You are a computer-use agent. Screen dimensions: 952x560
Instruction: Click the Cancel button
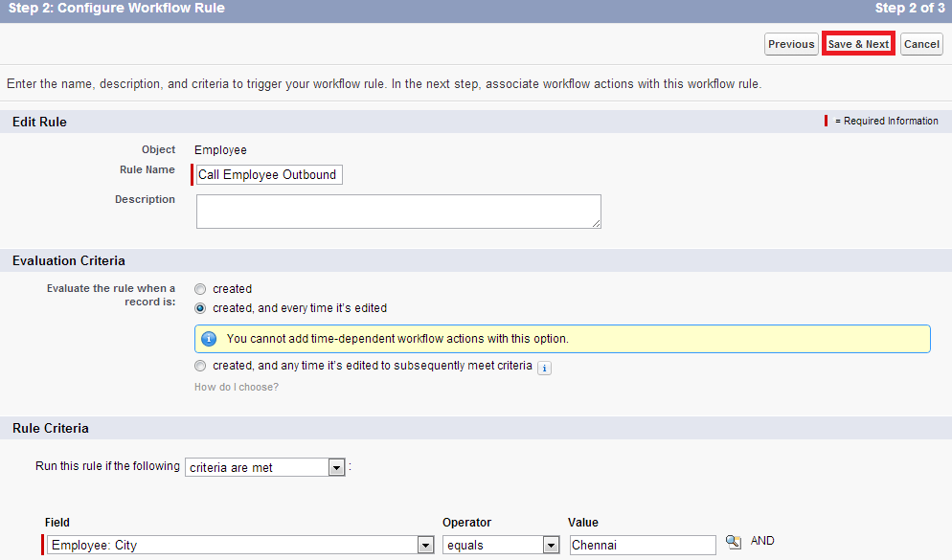pyautogui.click(x=921, y=44)
